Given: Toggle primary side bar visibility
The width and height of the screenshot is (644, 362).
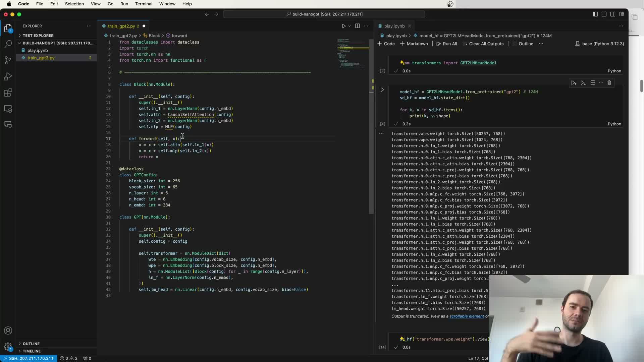Looking at the screenshot, I should pyautogui.click(x=595, y=14).
